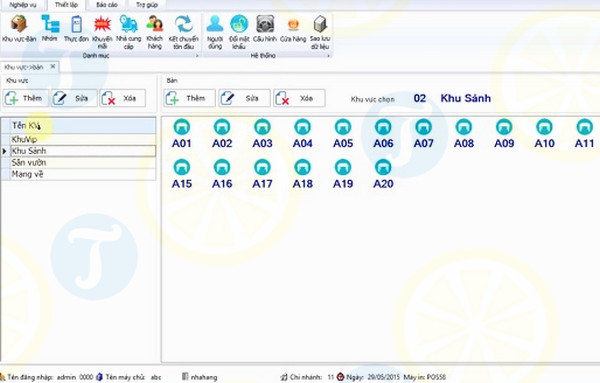Click the nhahang database status entry
The width and height of the screenshot is (600, 383).
(x=199, y=377)
